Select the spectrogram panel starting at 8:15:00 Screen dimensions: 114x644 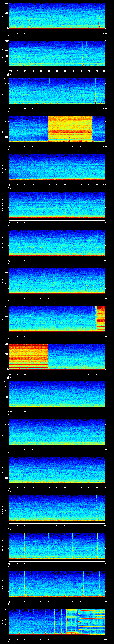(x=57, y=54)
